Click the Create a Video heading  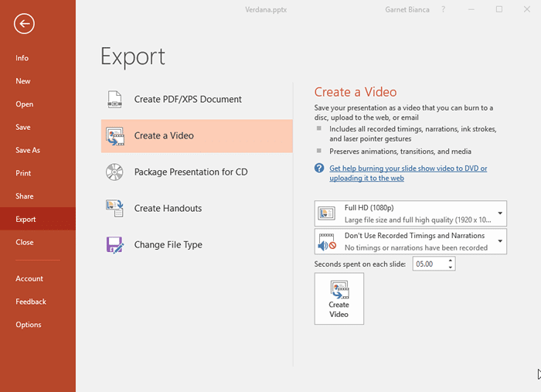point(356,92)
